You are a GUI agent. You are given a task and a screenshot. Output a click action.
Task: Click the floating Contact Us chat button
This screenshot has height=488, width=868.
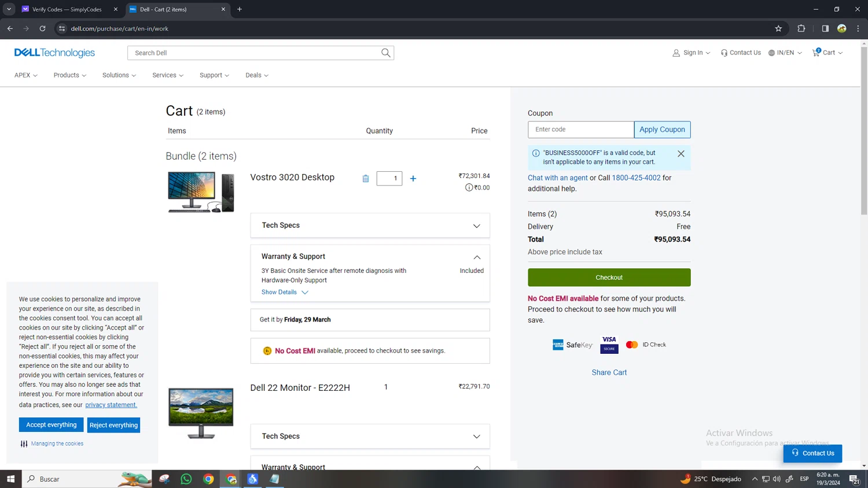coord(812,453)
